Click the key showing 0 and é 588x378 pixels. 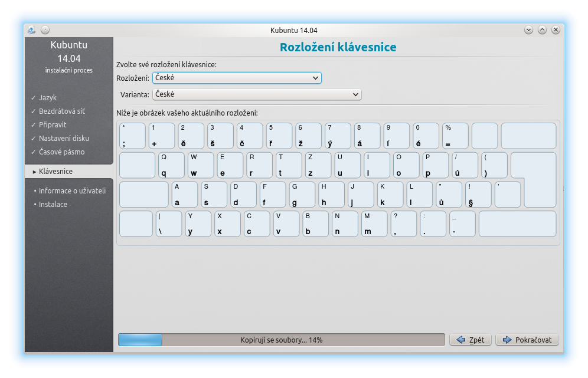pos(426,136)
